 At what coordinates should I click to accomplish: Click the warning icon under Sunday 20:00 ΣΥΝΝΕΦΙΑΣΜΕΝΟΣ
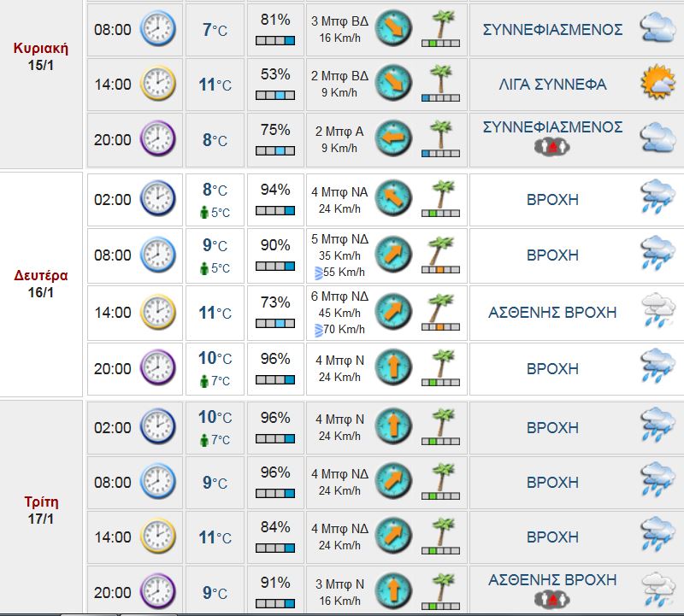[x=551, y=148]
